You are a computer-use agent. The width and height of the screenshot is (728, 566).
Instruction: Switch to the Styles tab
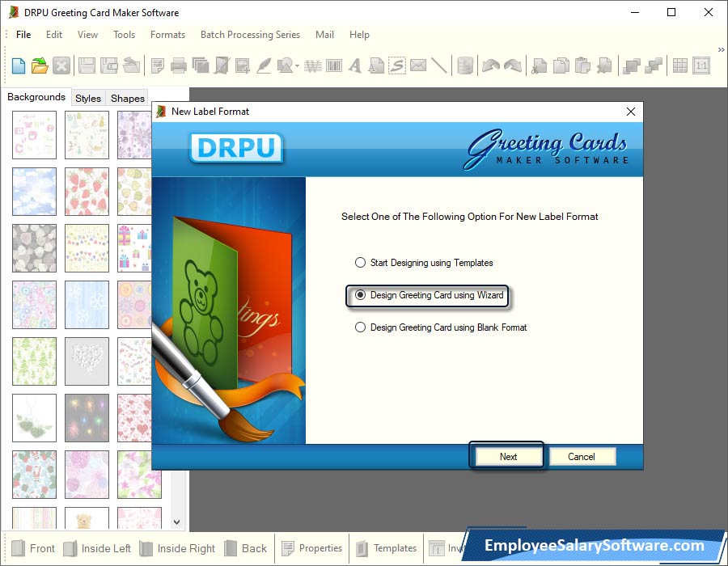point(87,98)
